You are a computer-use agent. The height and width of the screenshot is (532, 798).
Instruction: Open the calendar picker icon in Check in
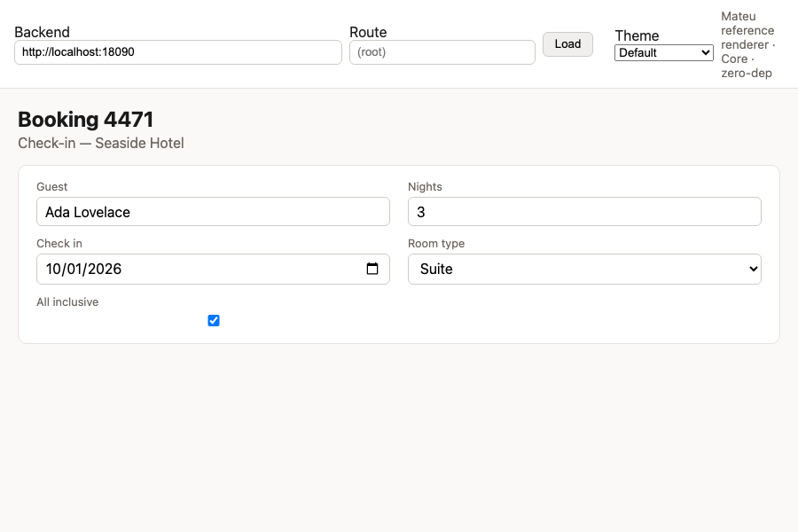tap(372, 269)
